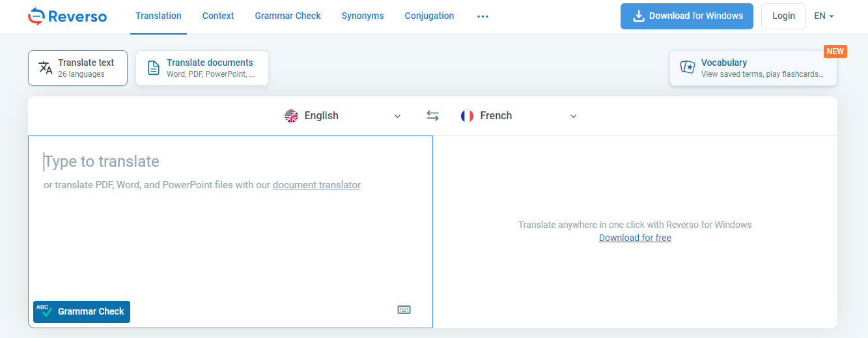This screenshot has height=338, width=868.
Task: Focus the Type to translate field
Action: (x=230, y=234)
